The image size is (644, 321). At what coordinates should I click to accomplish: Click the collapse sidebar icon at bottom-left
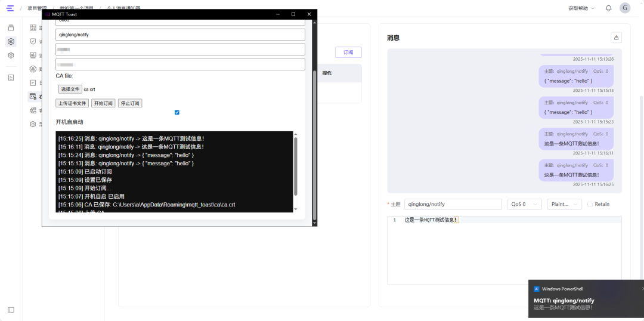11,310
